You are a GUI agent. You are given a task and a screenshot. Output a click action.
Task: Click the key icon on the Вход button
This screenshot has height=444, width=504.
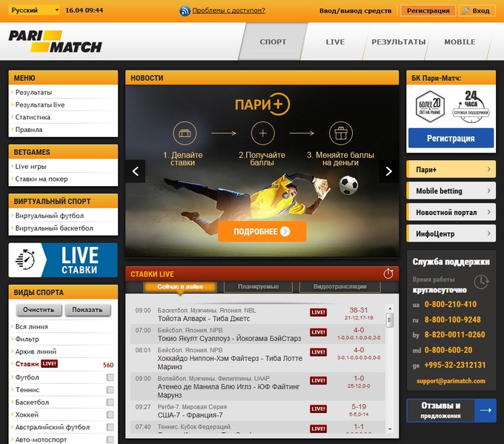[x=465, y=10]
